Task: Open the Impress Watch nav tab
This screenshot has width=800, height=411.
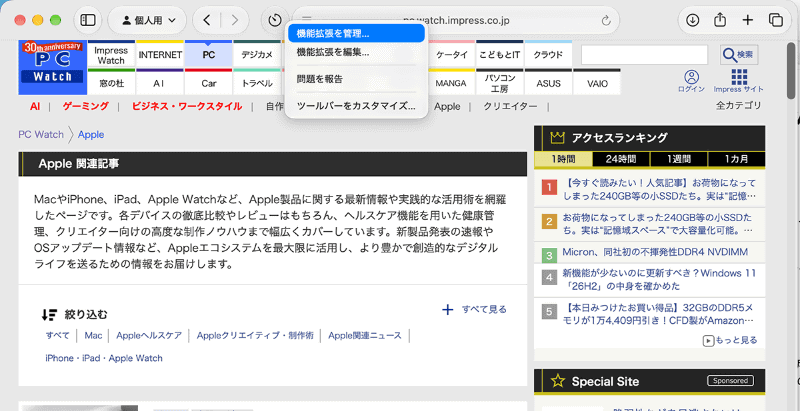Action: coord(111,55)
